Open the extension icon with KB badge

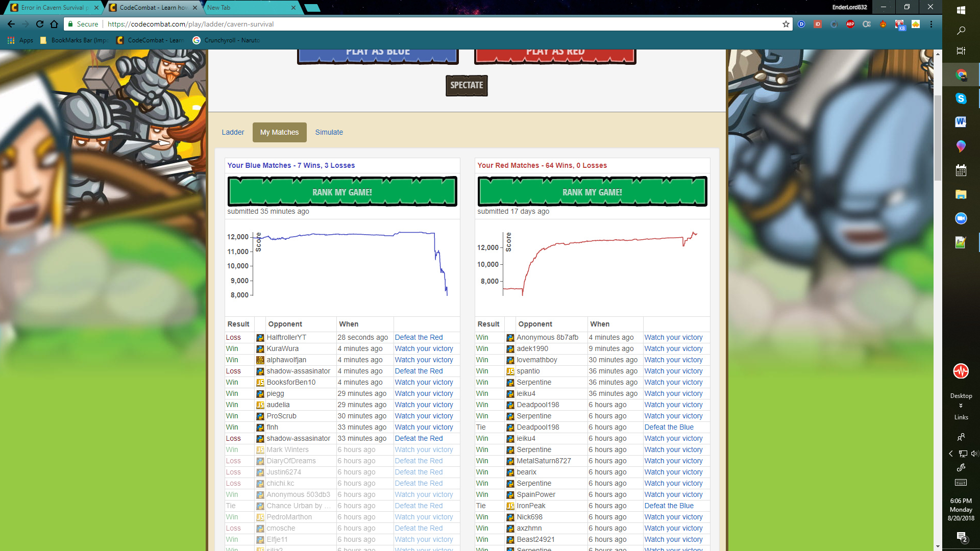(899, 24)
